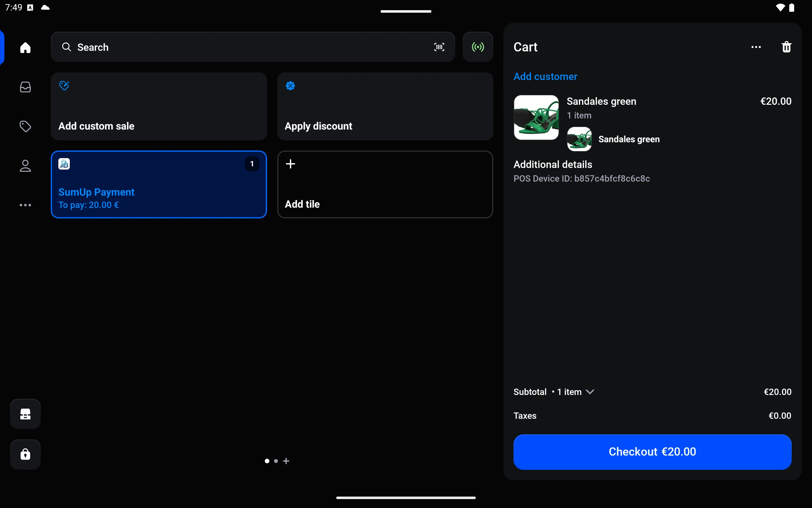
Task: Open large Sandales green product thumbnail
Action: pos(536,117)
